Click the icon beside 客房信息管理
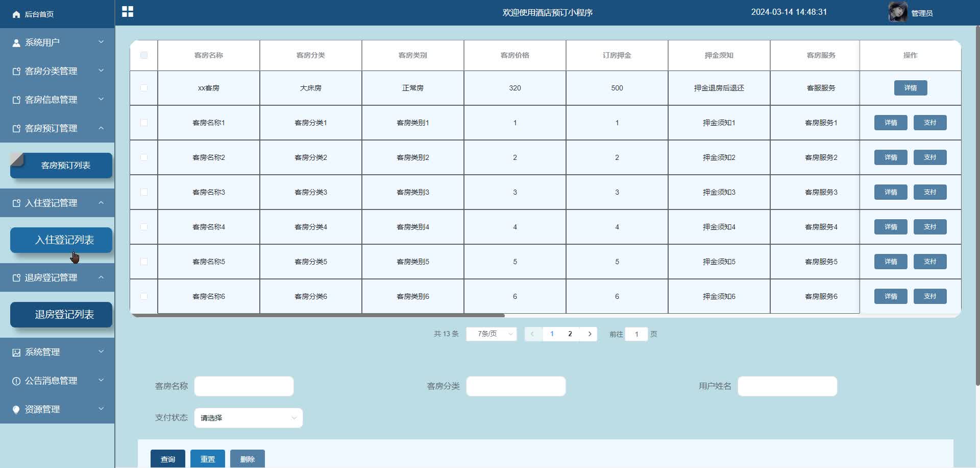This screenshot has height=468, width=980. tap(16, 100)
